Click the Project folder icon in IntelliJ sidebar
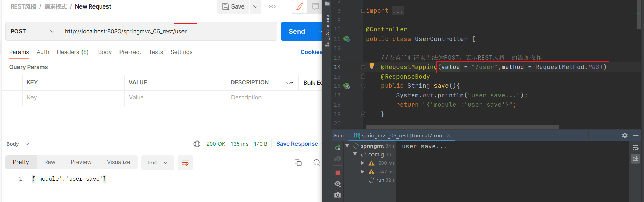The image size is (644, 202). 327,4
